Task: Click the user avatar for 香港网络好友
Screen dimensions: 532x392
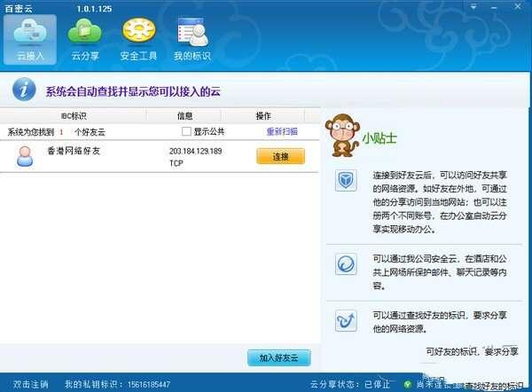Action: pos(25,156)
